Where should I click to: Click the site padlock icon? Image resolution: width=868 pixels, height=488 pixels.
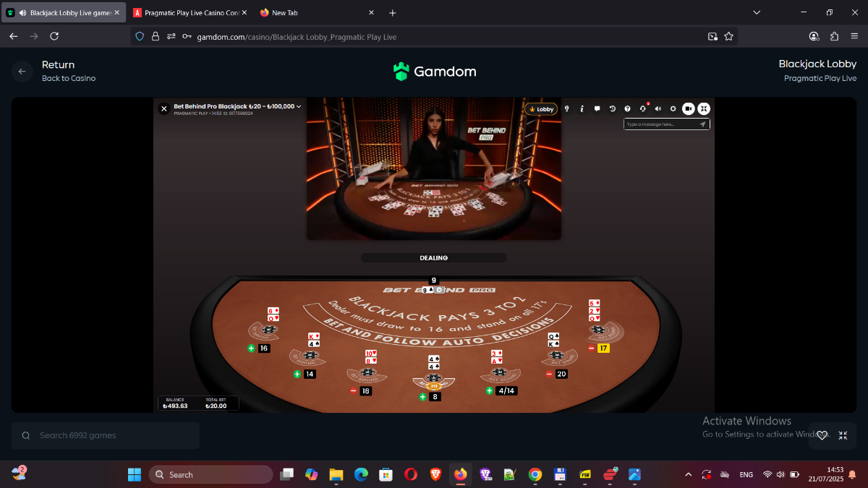156,36
